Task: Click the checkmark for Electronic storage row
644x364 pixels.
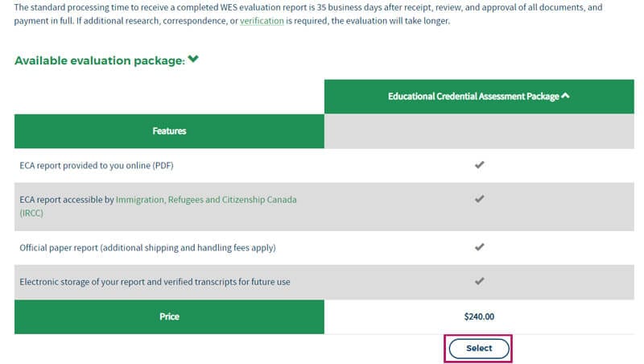Action: [x=479, y=281]
